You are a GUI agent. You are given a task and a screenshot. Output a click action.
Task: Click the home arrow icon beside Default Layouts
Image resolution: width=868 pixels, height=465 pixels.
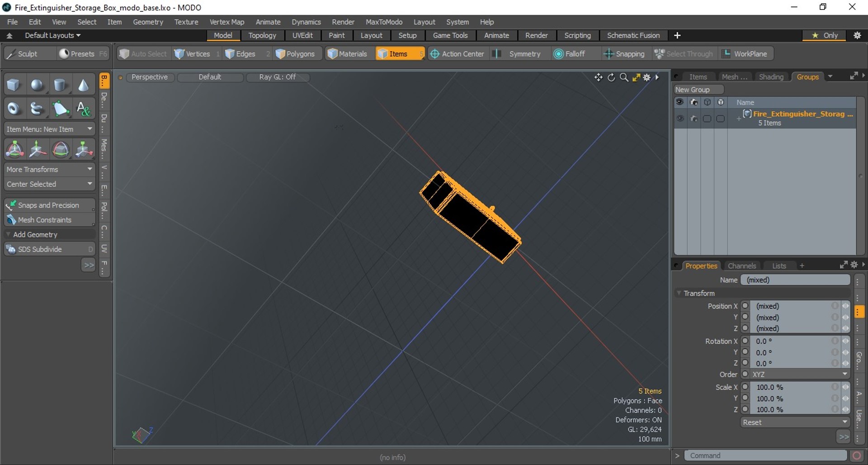tap(9, 35)
